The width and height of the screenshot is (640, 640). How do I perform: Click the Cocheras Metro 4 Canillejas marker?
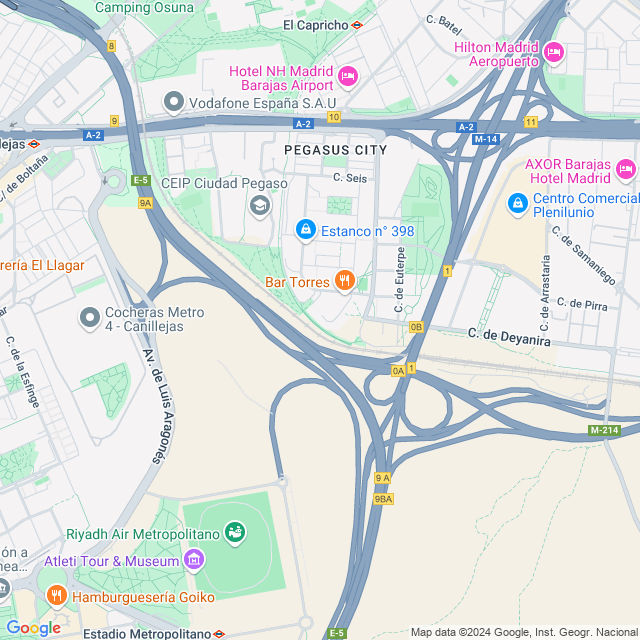click(90, 318)
